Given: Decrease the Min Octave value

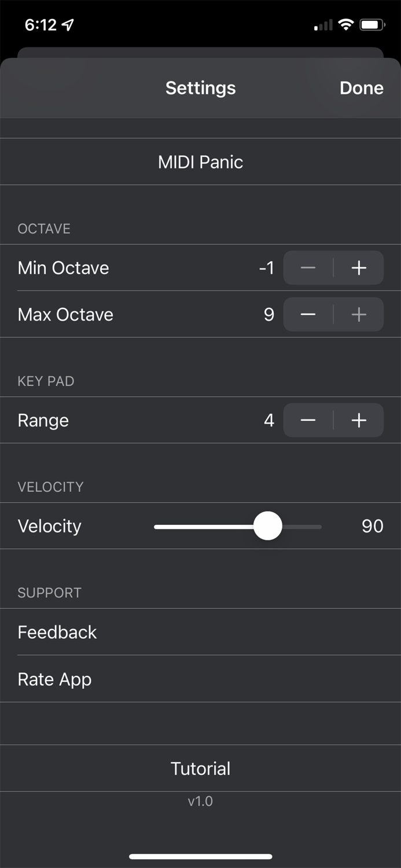Looking at the screenshot, I should [x=308, y=267].
